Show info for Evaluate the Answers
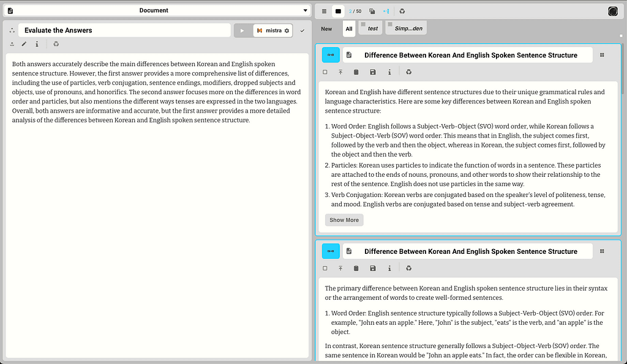Viewport: 627px width, 364px height. [37, 44]
